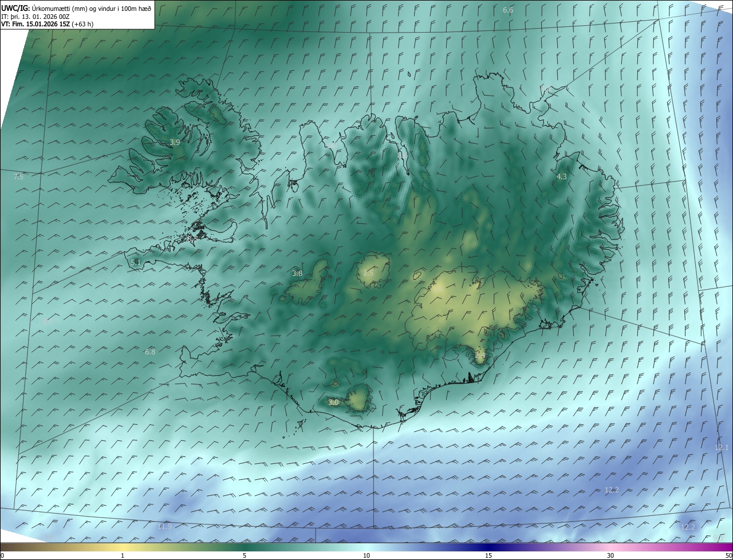Click the 4.3 value in east Iceland

pos(561,177)
